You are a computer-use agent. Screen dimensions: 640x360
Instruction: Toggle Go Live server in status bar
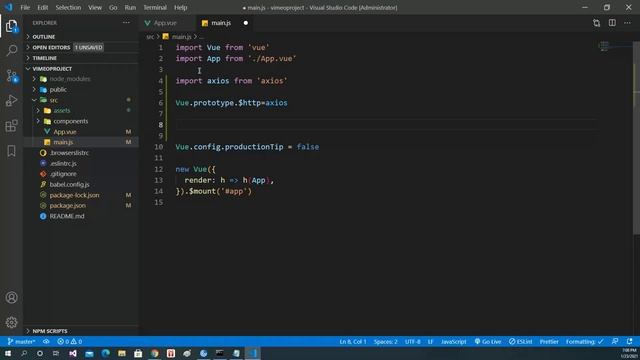tap(488, 341)
